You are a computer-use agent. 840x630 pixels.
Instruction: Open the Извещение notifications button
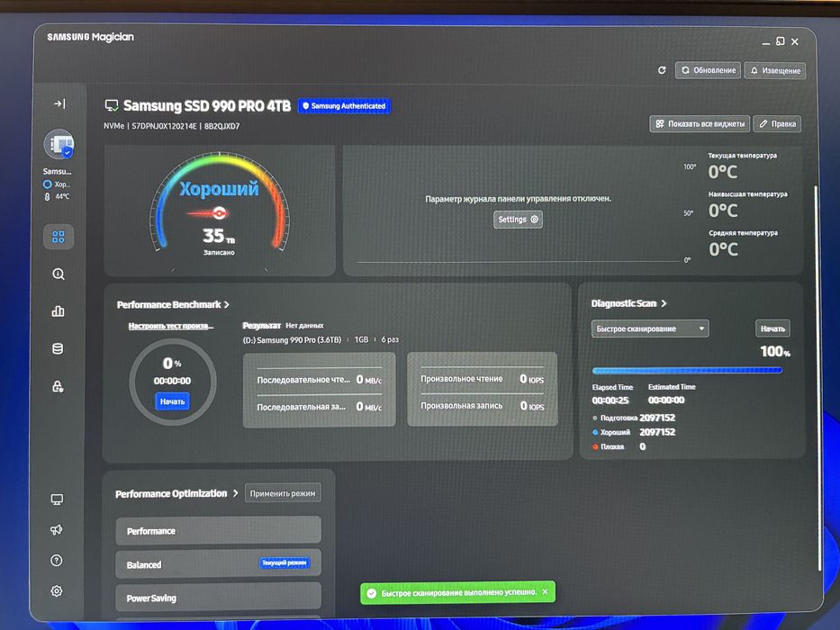tap(774, 70)
